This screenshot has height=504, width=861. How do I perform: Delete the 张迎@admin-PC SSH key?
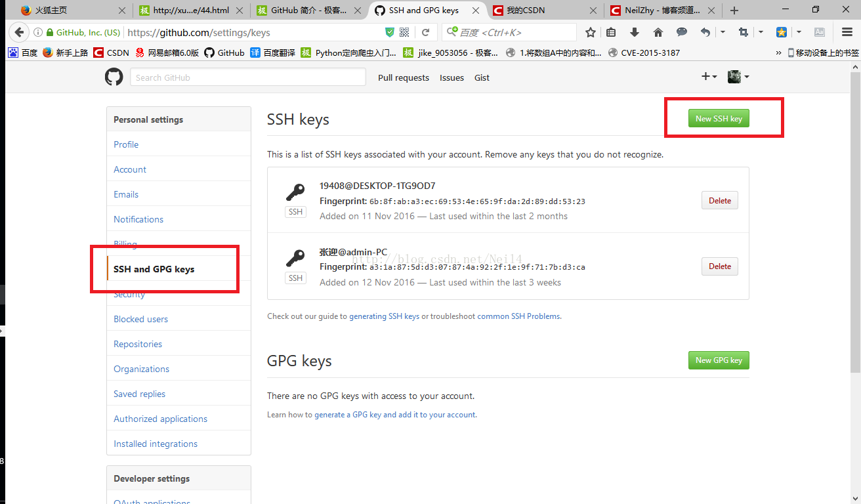point(720,266)
